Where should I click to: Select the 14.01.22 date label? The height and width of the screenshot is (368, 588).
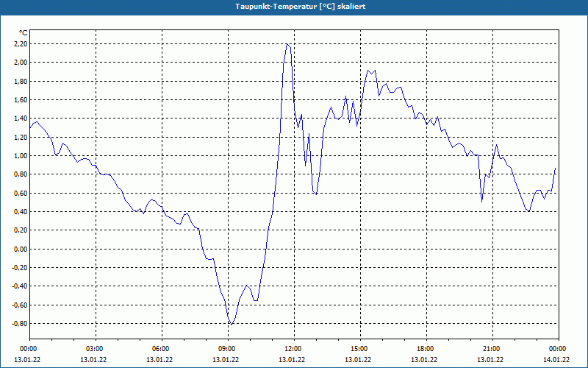[556, 360]
